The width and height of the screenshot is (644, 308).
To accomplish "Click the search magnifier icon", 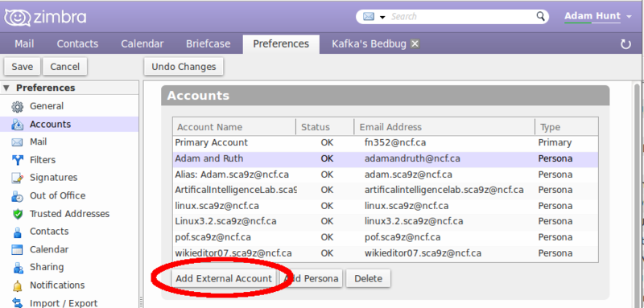I will (540, 16).
